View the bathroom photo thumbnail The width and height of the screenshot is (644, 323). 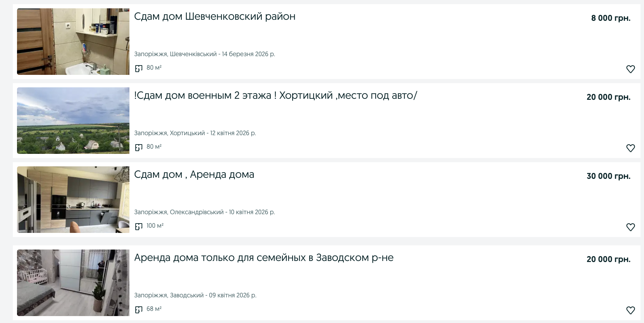(x=73, y=42)
